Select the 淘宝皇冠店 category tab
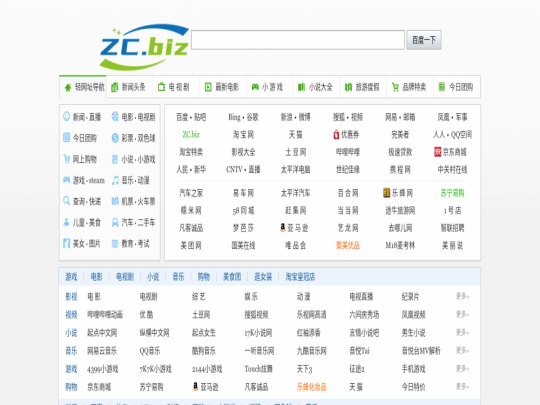 [x=300, y=277]
